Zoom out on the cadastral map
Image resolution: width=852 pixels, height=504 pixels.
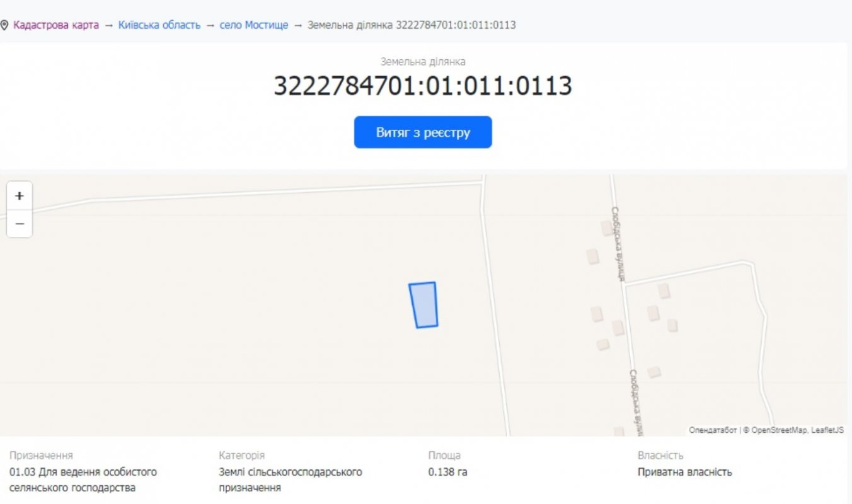coord(20,224)
